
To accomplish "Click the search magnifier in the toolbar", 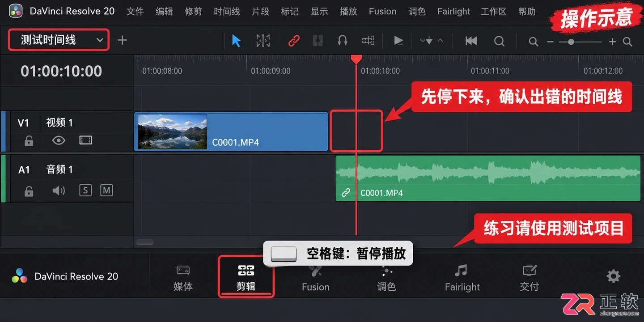I will [499, 42].
